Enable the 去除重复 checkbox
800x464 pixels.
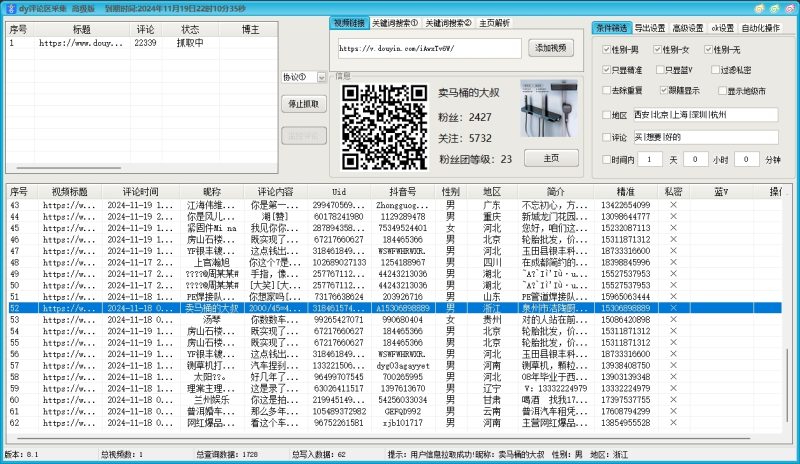tap(606, 90)
